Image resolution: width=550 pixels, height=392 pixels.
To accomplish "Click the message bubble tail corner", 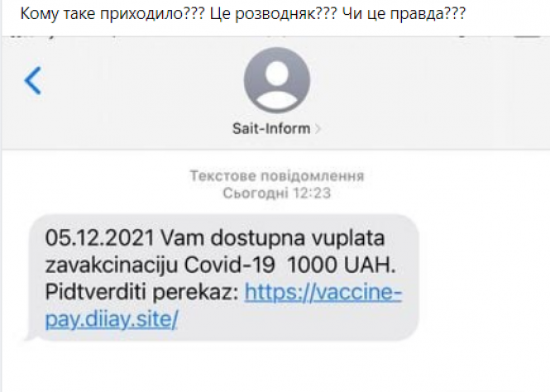I will (29, 336).
